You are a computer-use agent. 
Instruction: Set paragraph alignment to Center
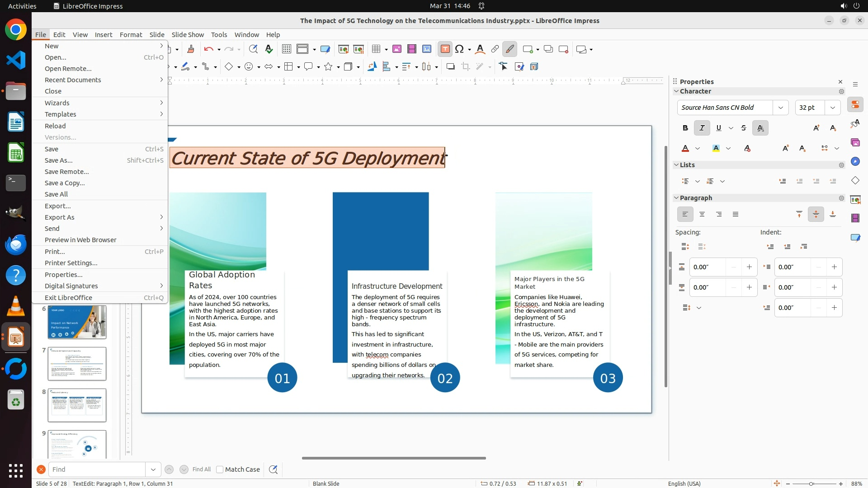[x=702, y=214]
